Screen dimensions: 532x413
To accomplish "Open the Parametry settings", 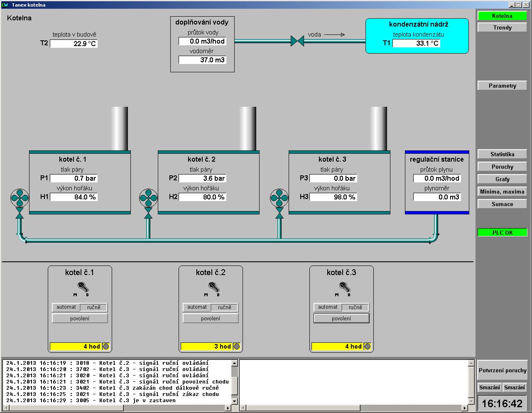I will tap(502, 86).
